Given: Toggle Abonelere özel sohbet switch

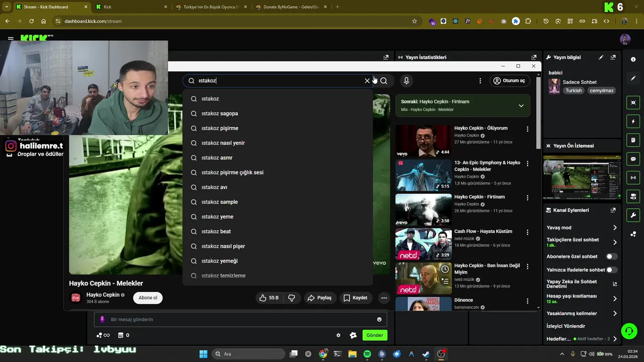Looking at the screenshot, I should tap(611, 256).
